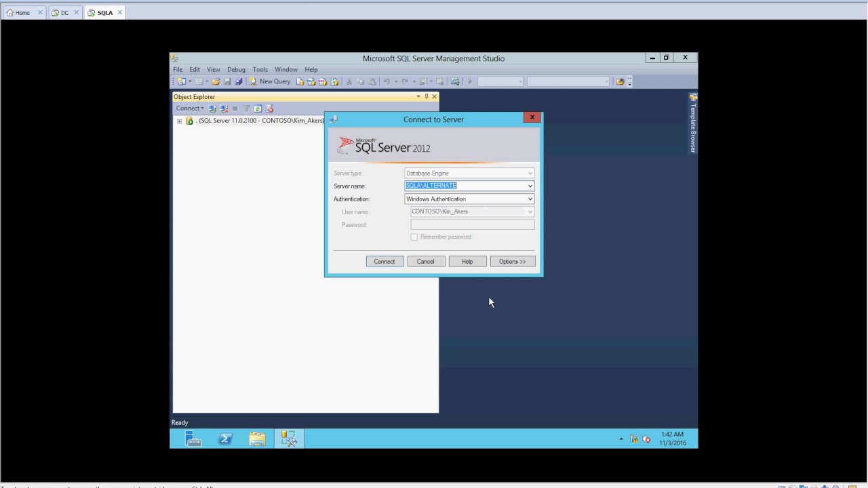Viewport: 868px width, 488px height.
Task: Click the New Query toolbar button
Action: point(270,81)
